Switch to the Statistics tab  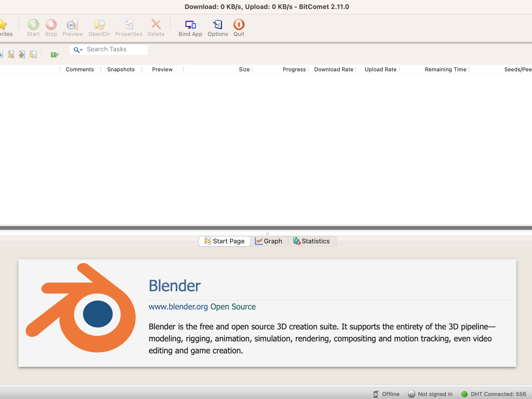click(x=312, y=241)
